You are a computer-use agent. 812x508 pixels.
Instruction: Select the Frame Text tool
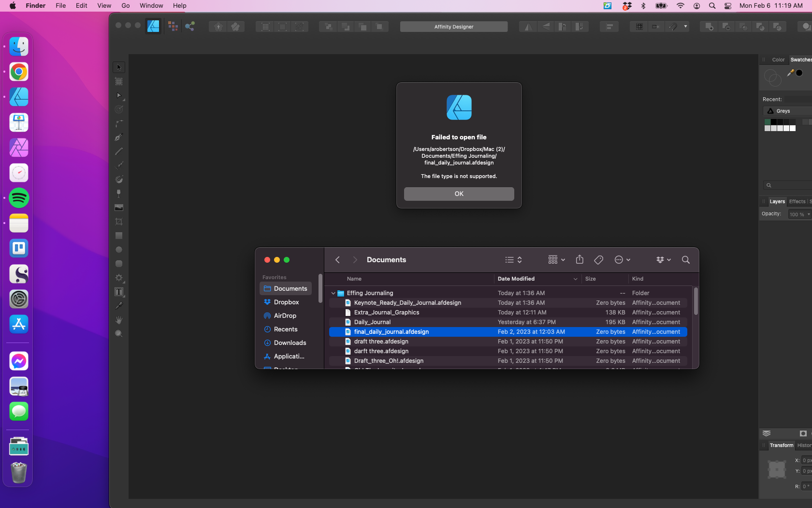point(119,292)
